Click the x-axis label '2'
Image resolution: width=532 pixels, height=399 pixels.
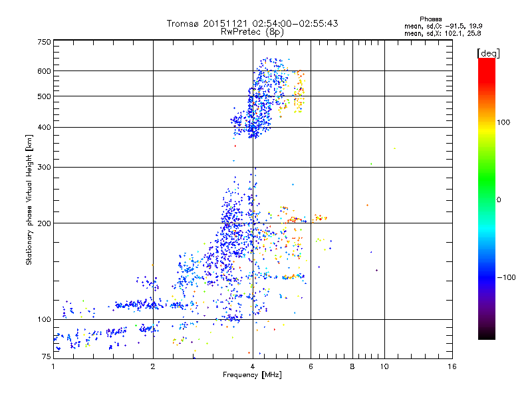(x=153, y=366)
